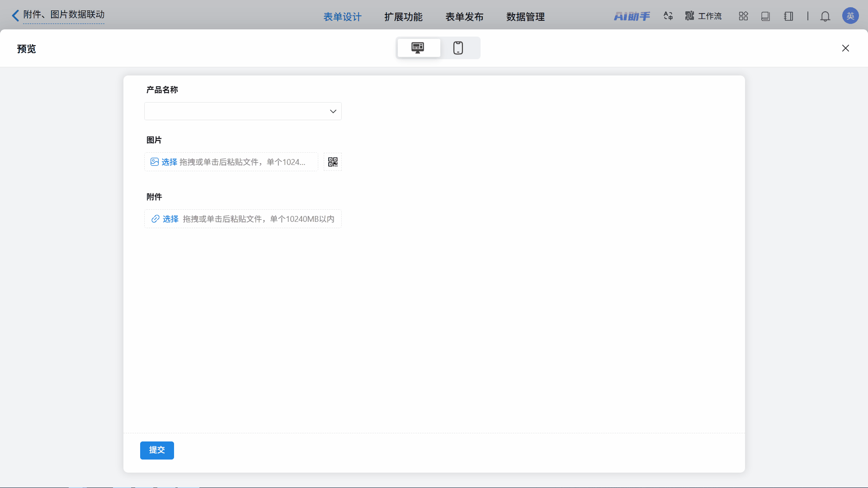
Task: Open the AI助手 assistant
Action: pos(632,16)
